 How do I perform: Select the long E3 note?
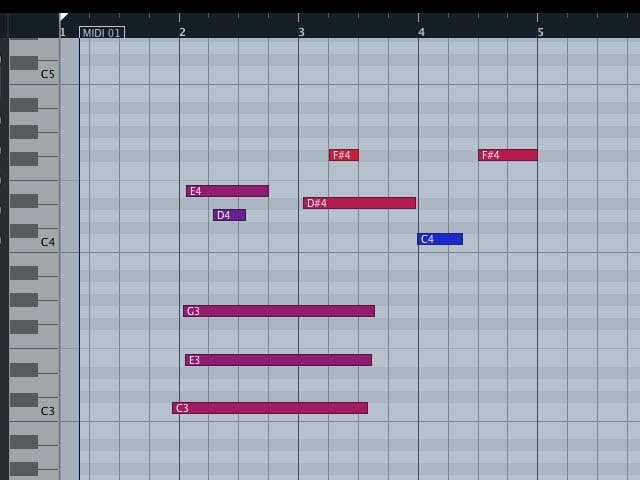(x=278, y=360)
